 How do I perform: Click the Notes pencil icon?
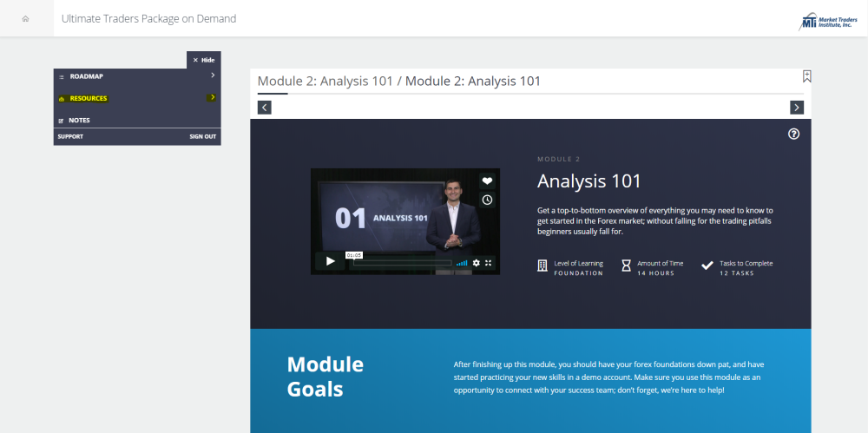pos(61,121)
